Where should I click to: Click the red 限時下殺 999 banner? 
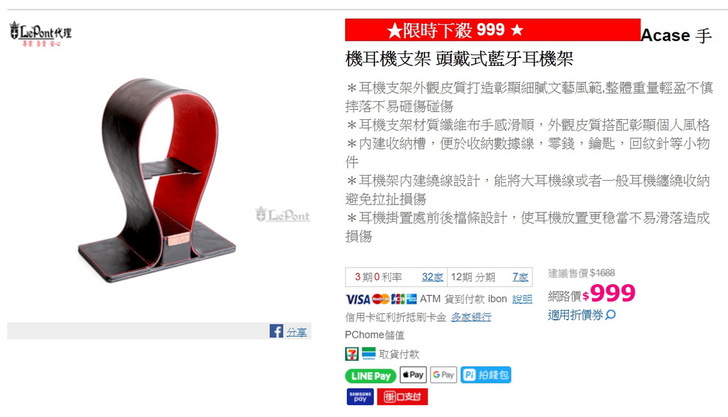[x=493, y=30]
